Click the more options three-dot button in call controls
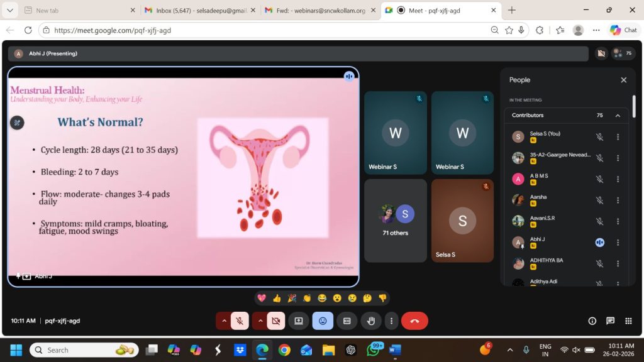Screen dimensions: 644x362 (x=391, y=321)
